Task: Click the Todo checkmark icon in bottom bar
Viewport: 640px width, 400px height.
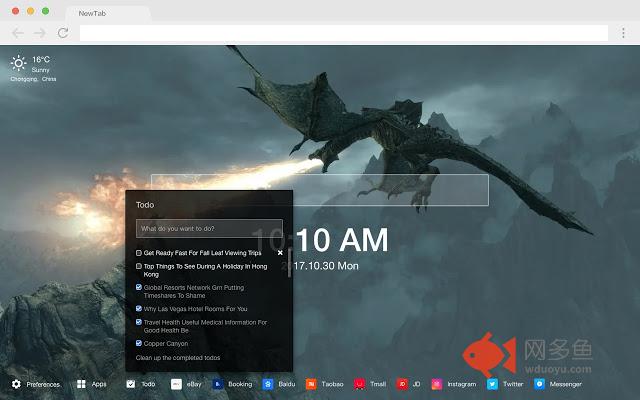Action: [x=131, y=384]
